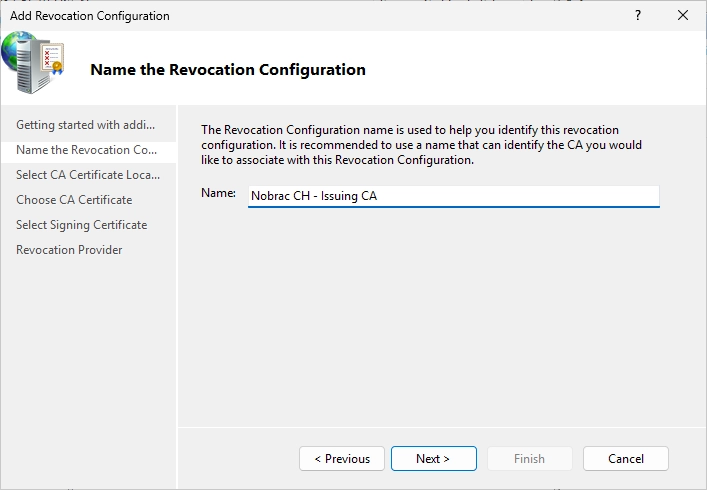Jump to the Choose CA Certificate step

[x=74, y=200]
